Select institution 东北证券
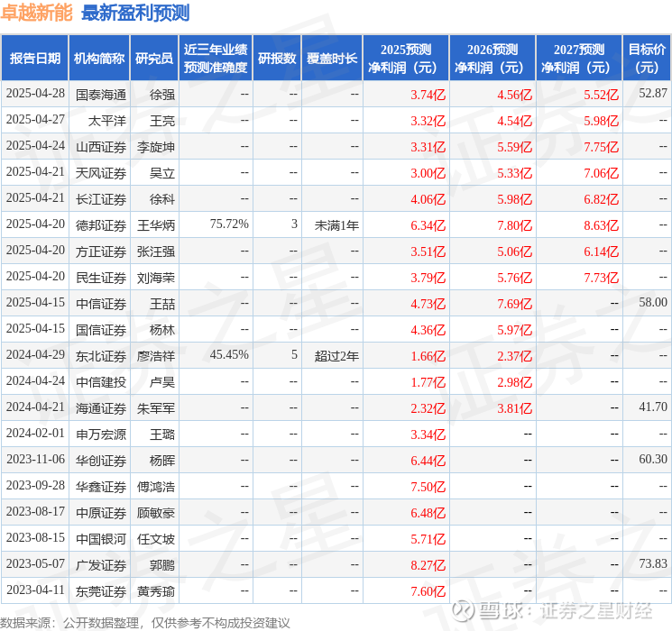 tap(101, 356)
